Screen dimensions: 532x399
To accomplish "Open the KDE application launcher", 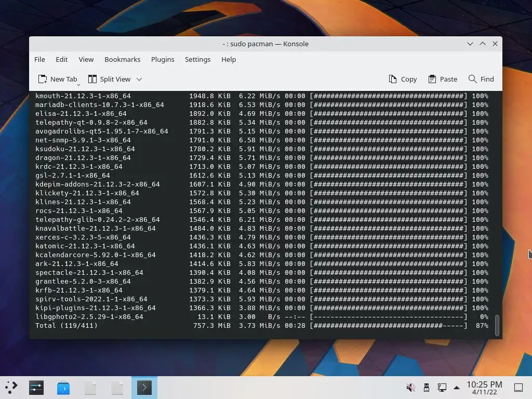I will [x=11, y=388].
